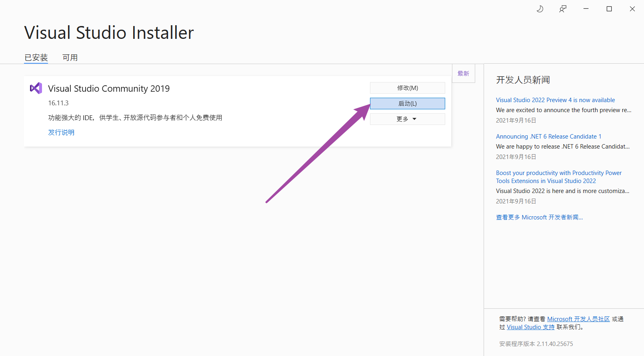Image resolution: width=644 pixels, height=356 pixels.
Task: Click the 开发人员新闻 heading
Action: 523,80
